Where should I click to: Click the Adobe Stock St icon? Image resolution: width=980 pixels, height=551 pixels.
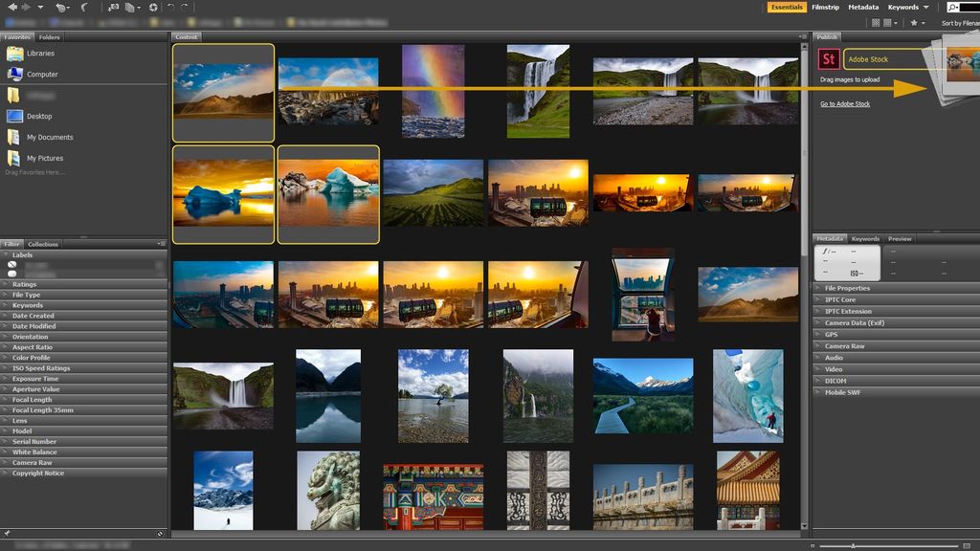click(x=829, y=58)
